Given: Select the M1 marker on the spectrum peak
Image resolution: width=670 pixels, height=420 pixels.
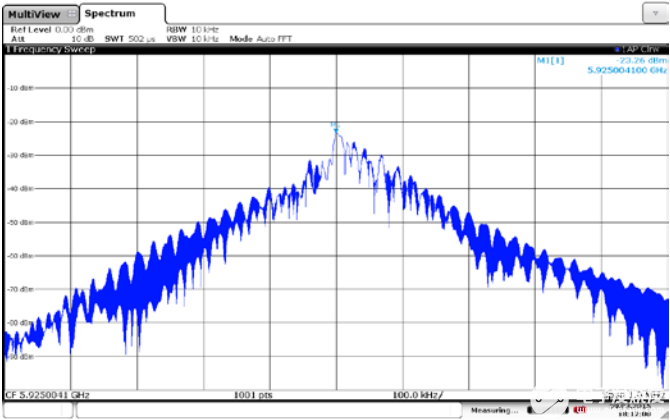Looking at the screenshot, I should [x=335, y=127].
